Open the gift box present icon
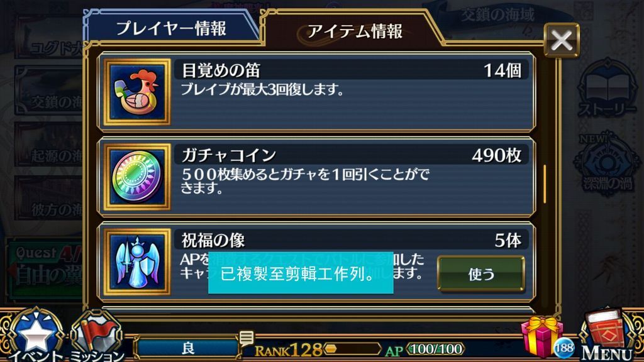This screenshot has height=362, width=644. [541, 337]
